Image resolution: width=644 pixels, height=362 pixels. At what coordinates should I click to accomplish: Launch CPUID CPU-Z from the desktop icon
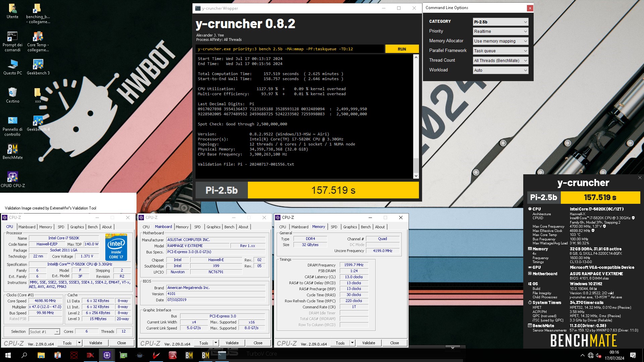tap(12, 180)
